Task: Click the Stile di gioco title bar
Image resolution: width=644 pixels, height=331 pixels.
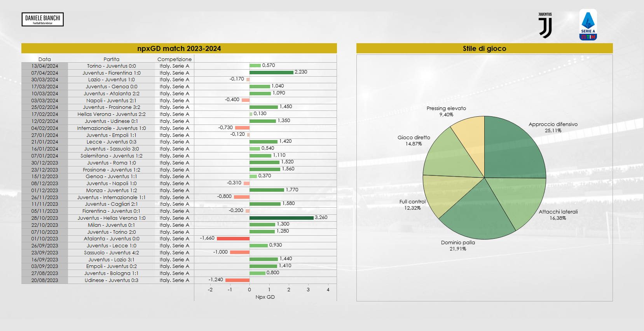Action: [x=484, y=49]
